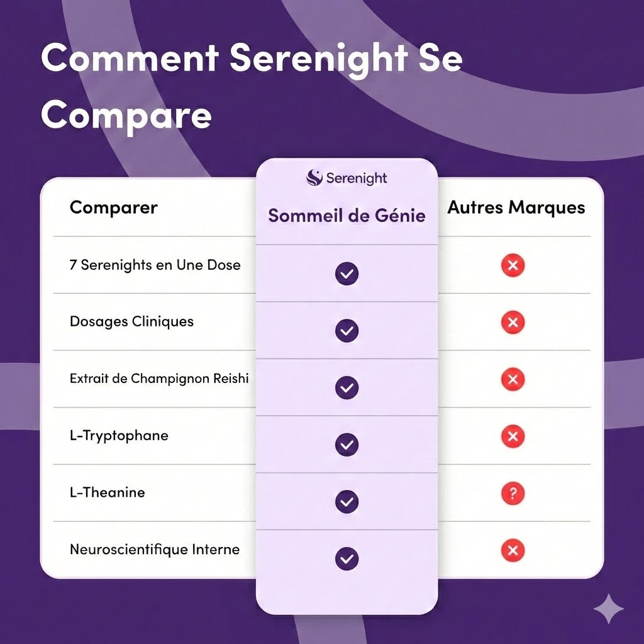Click Serenight checkmark for 7 Serenights en Une Dose

(x=347, y=274)
